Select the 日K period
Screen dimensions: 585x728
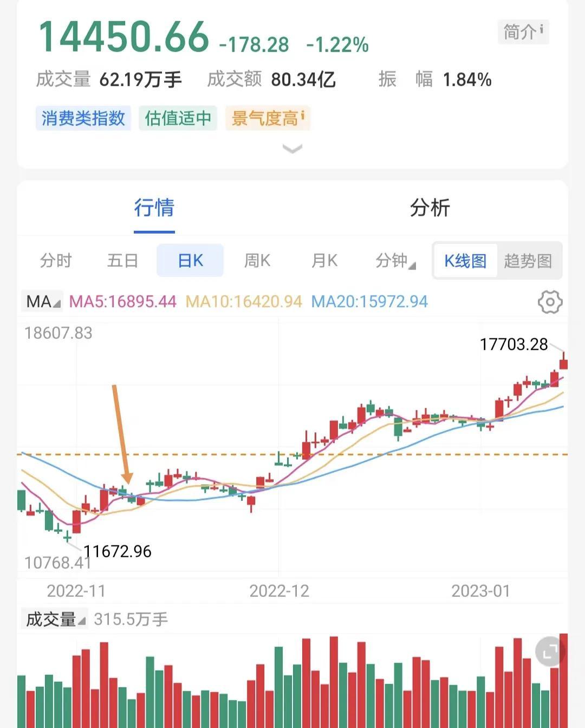click(190, 261)
